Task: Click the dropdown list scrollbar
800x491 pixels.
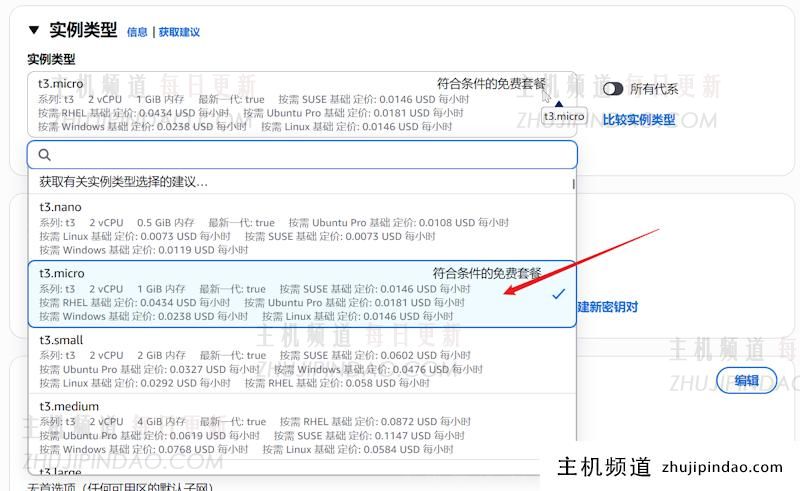Action: coord(573,184)
